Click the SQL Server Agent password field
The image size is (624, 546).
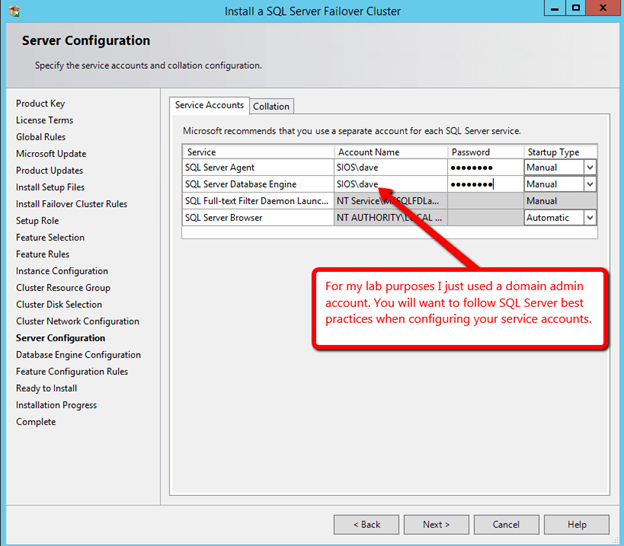pos(485,168)
